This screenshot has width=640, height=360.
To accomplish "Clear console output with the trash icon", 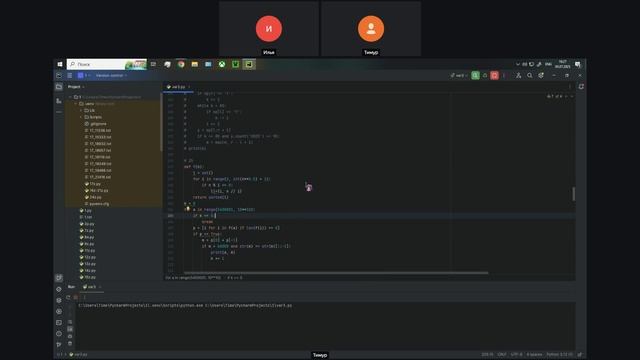I will pyautogui.click(x=70, y=343).
